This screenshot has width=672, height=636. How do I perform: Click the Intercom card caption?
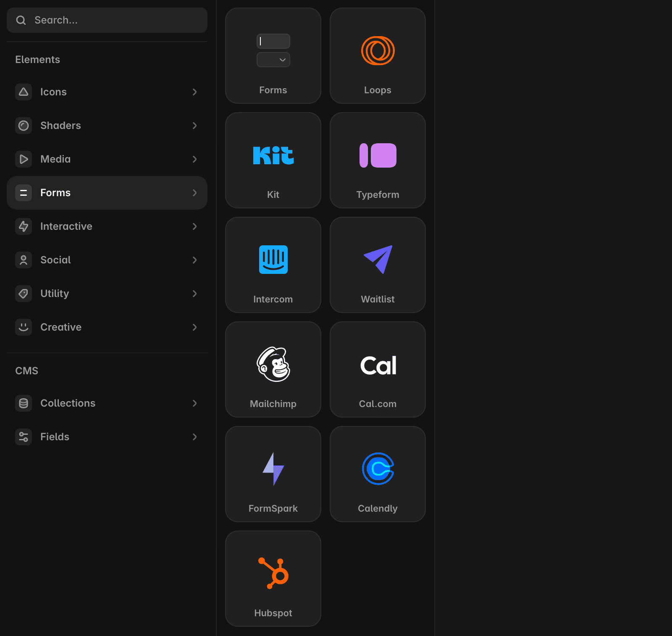273,300
